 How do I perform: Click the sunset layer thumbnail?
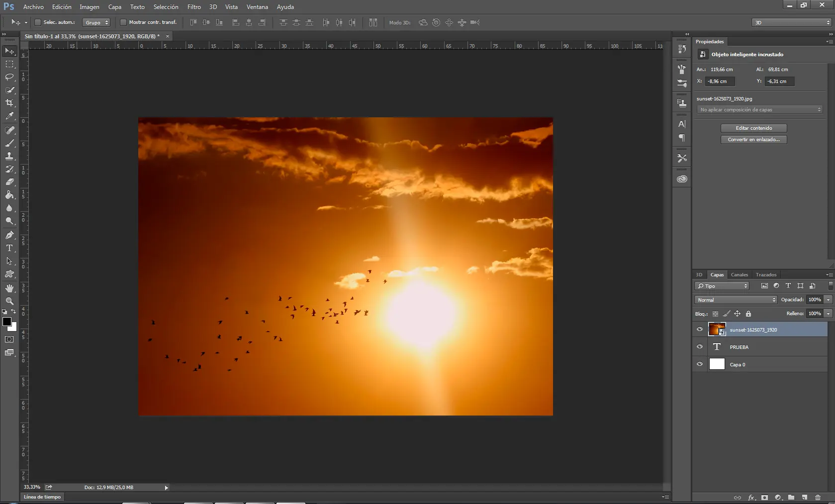[x=717, y=329]
